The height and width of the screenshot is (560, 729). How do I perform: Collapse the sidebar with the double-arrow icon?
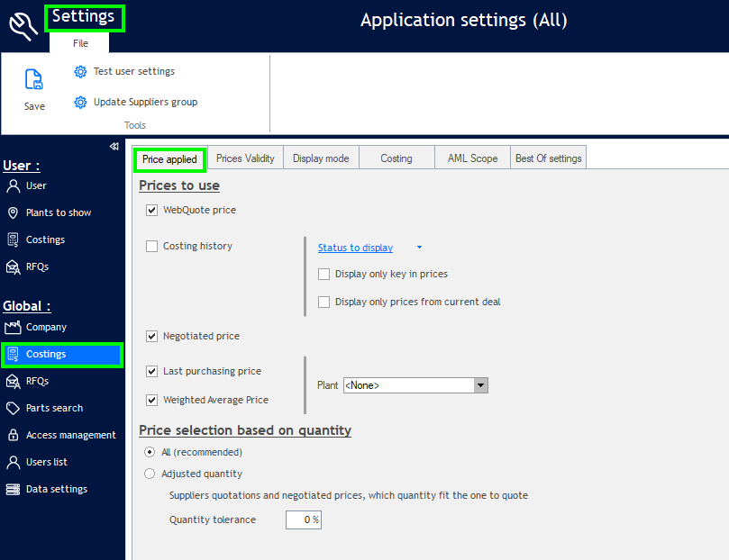click(114, 146)
